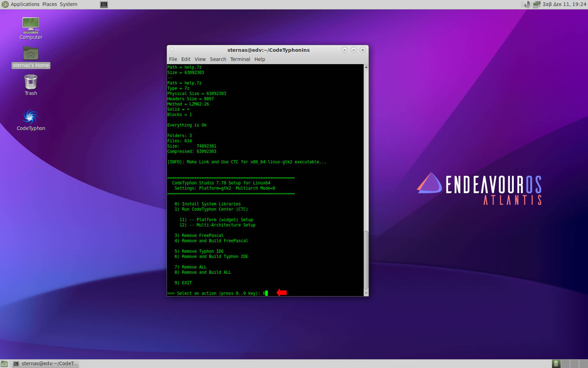Click '5) Remove Typhon IDE' line
Screen dimensions: 588x368
199,251
